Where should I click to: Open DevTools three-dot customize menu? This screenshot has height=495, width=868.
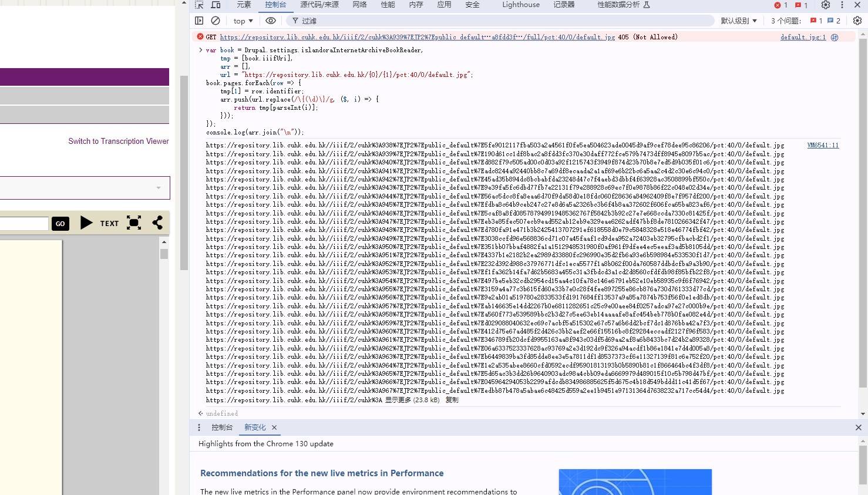[842, 5]
